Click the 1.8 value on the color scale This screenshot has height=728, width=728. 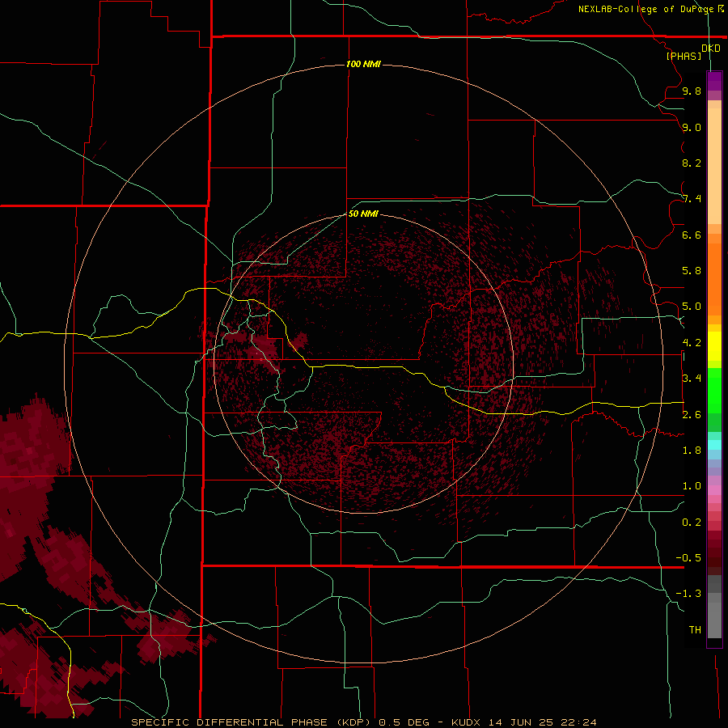(692, 451)
